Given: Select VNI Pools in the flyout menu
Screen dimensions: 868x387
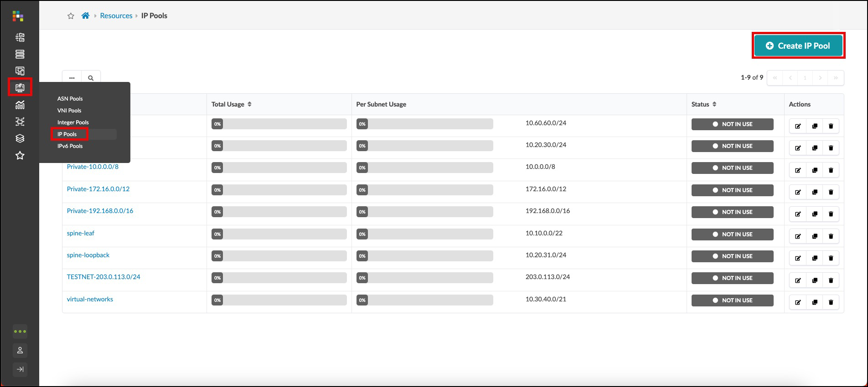Looking at the screenshot, I should (x=69, y=111).
